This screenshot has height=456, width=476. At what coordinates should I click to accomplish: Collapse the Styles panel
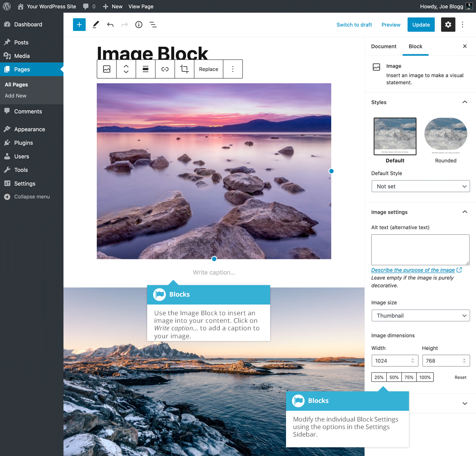pos(464,102)
